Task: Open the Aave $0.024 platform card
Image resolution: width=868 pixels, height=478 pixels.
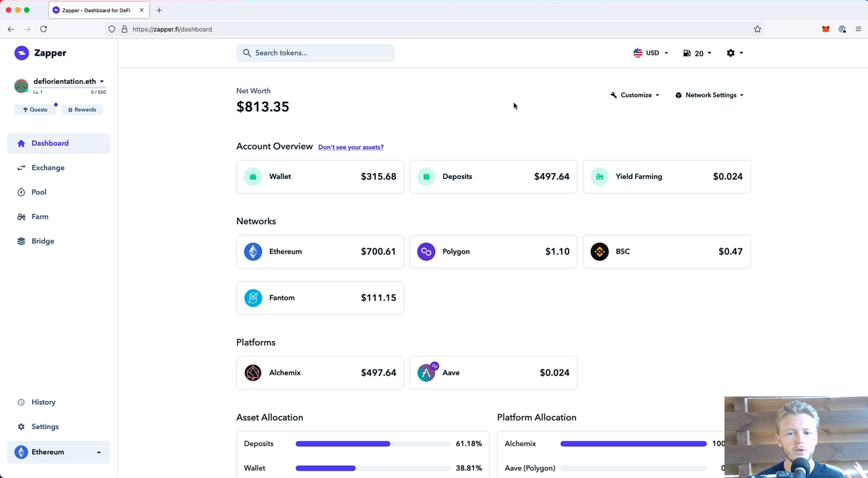Action: 493,372
